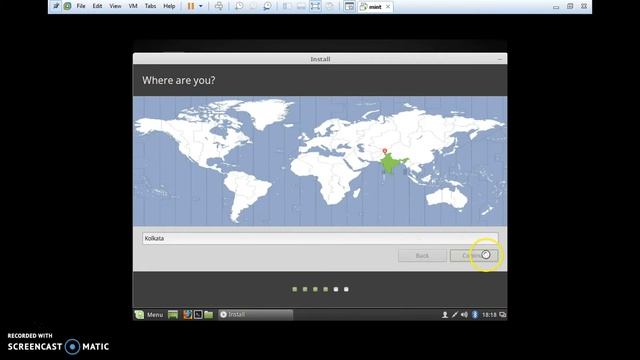The width and height of the screenshot is (640, 360).
Task: Open the Help menu
Action: pos(169,6)
